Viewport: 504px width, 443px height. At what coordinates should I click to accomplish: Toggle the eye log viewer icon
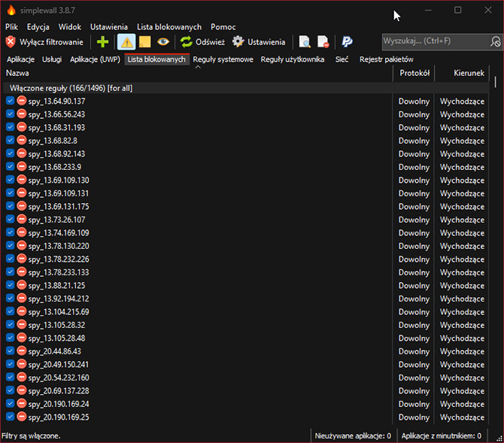tap(163, 42)
